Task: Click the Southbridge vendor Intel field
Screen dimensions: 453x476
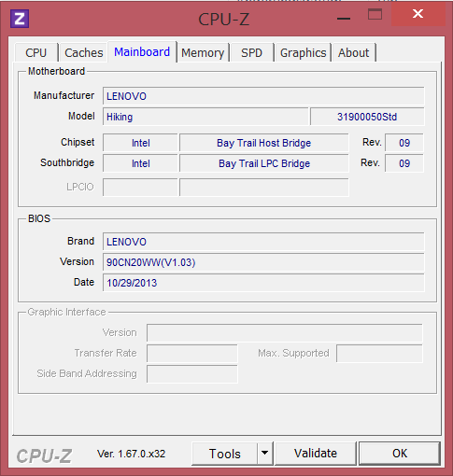Action: (140, 163)
